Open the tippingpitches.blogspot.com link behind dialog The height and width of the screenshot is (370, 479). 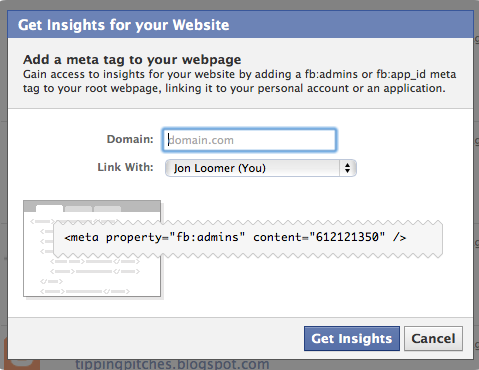[x=172, y=364]
